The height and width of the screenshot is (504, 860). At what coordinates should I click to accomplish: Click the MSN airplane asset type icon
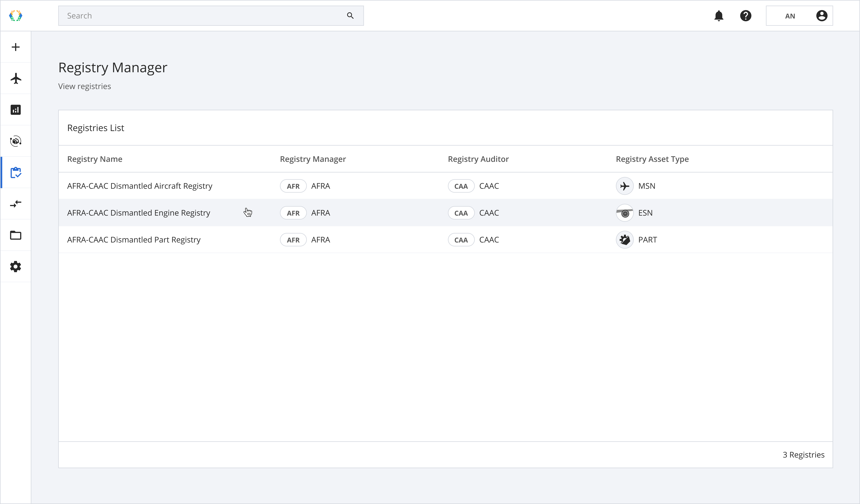[x=625, y=186]
